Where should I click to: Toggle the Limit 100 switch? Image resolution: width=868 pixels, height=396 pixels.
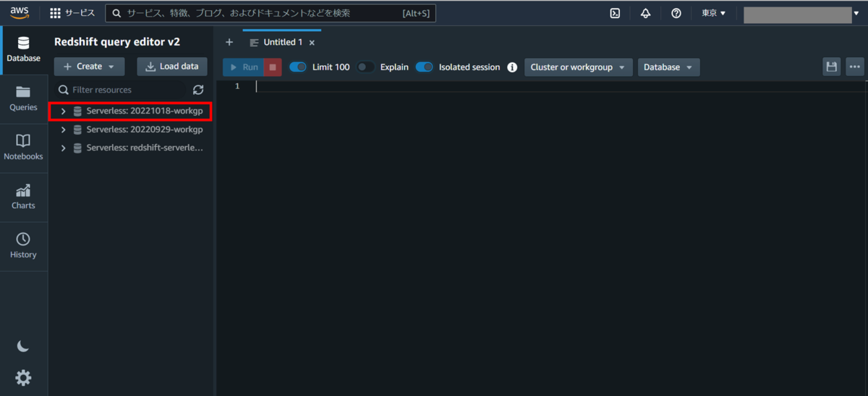pos(298,67)
